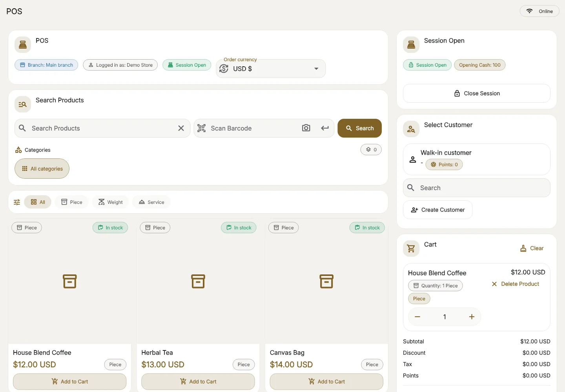
Task: Click Create Customer button
Action: (x=438, y=210)
